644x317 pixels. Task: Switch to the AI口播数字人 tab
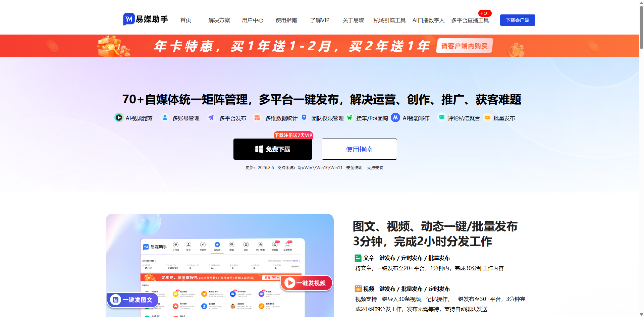(x=428, y=20)
